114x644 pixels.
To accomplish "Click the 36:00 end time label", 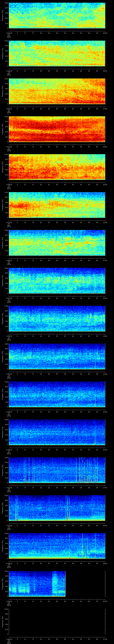I will pos(105,450).
